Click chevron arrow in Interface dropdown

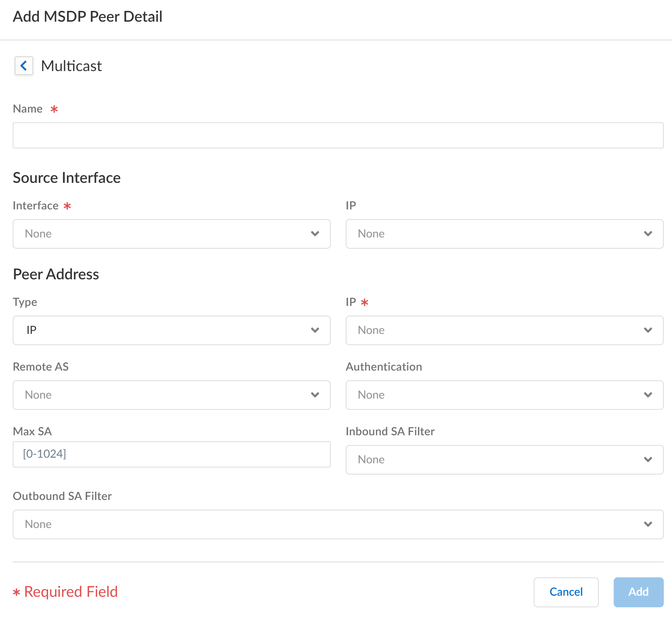[x=315, y=234]
